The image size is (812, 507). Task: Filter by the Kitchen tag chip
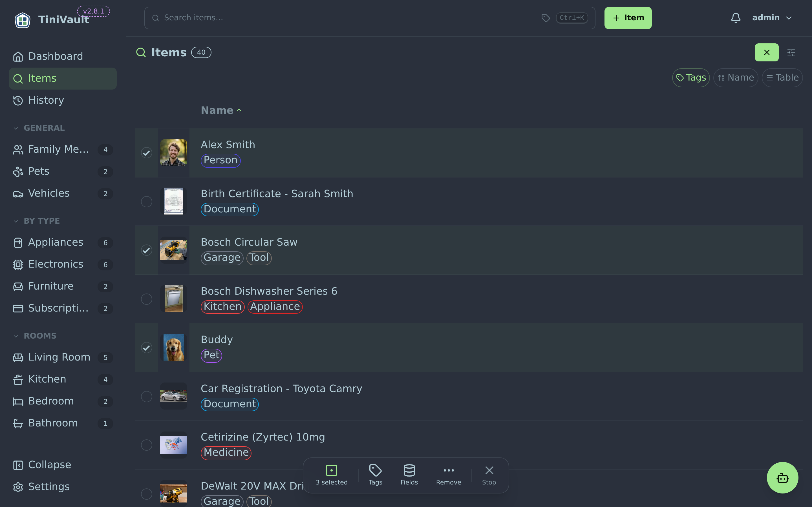click(222, 306)
